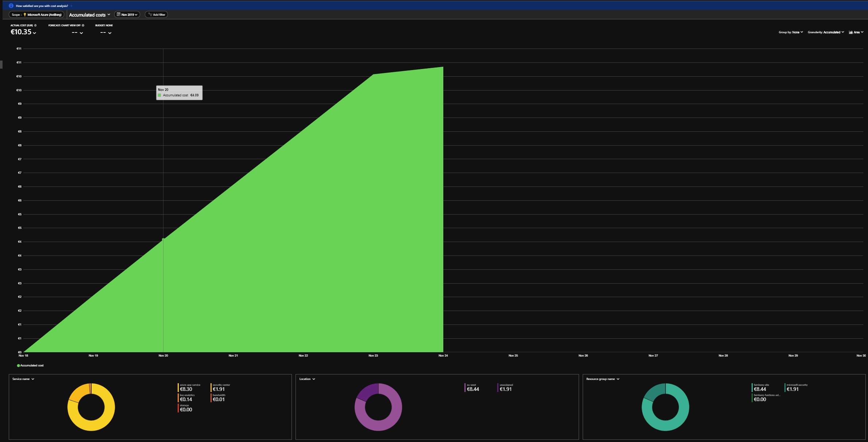
Task: Open the Resource group name pivot selector
Action: click(x=603, y=379)
